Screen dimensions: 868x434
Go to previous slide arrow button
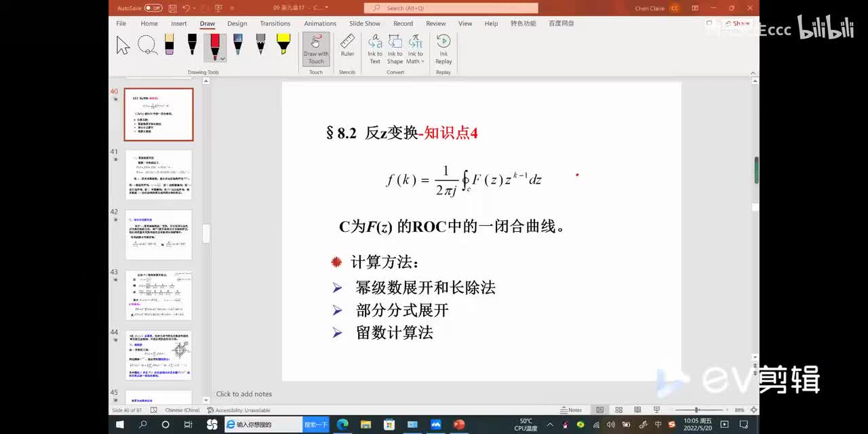tap(756, 365)
